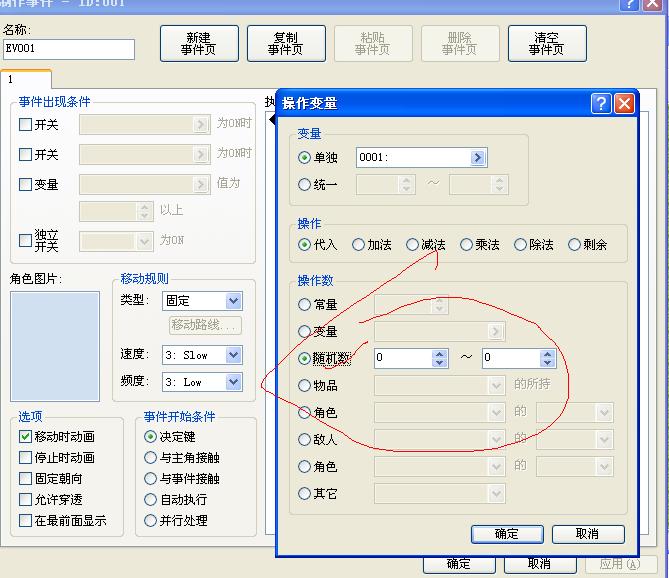Open the 类型 dropdown showing 固定

[202, 301]
